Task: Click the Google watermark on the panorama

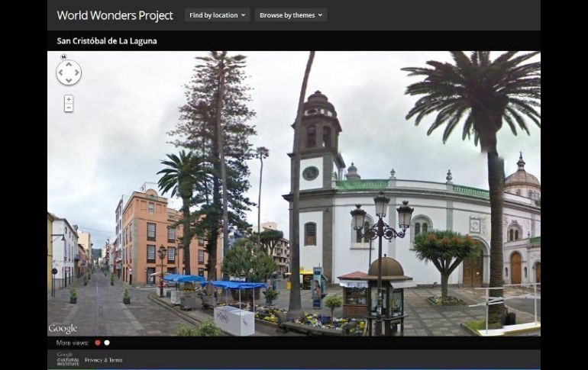Action: pyautogui.click(x=63, y=329)
